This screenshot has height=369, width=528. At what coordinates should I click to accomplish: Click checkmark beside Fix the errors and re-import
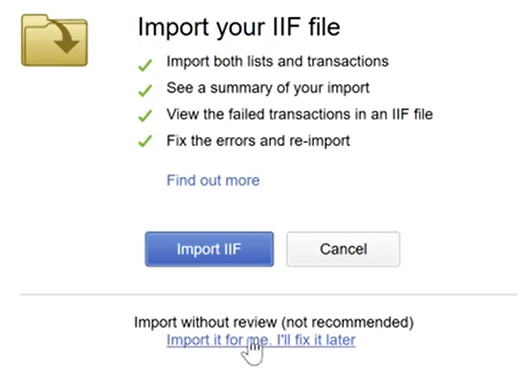pyautogui.click(x=145, y=141)
